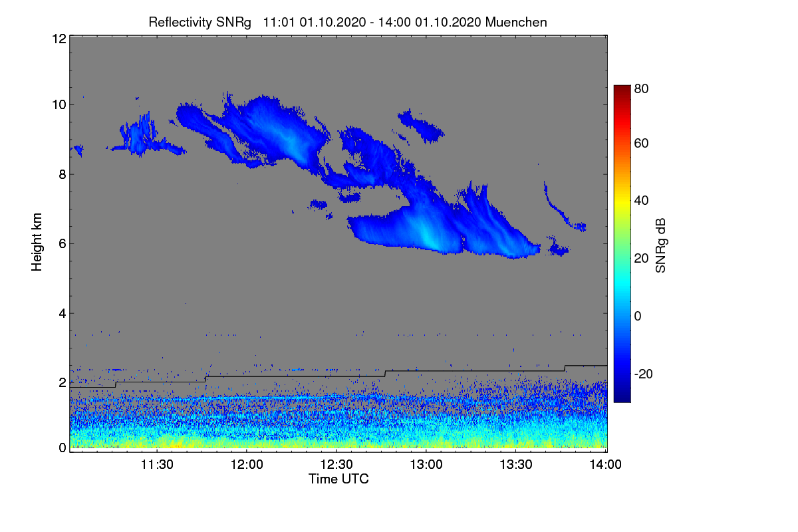Screen dimensions: 798x532
Task: Click the height axis label 6
Action: [62, 243]
